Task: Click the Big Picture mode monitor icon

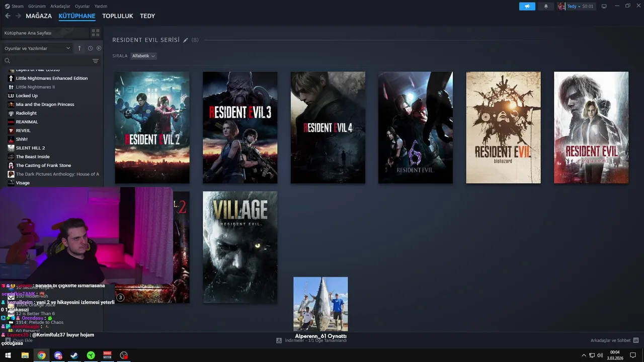Action: pos(604,6)
